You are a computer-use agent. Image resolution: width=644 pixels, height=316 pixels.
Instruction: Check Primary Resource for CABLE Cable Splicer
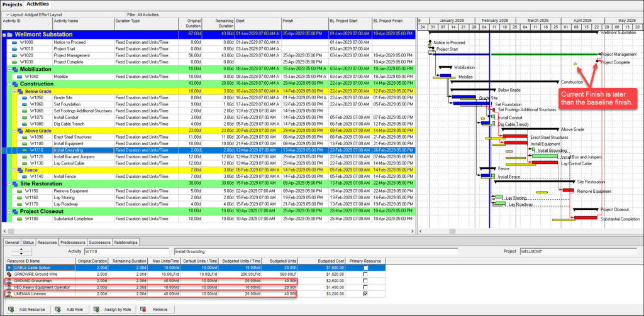pos(365,267)
